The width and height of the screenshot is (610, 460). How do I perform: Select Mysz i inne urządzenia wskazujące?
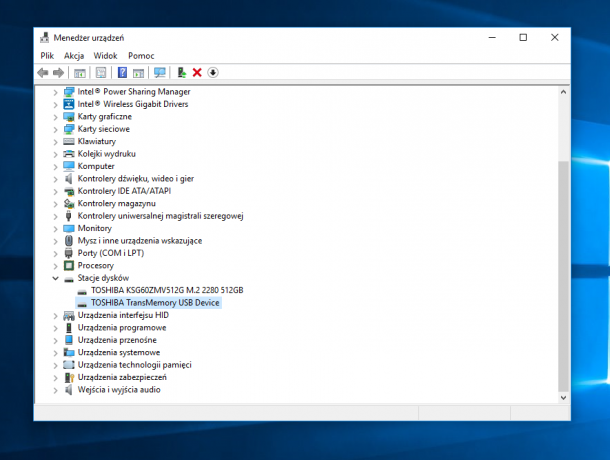click(x=140, y=241)
